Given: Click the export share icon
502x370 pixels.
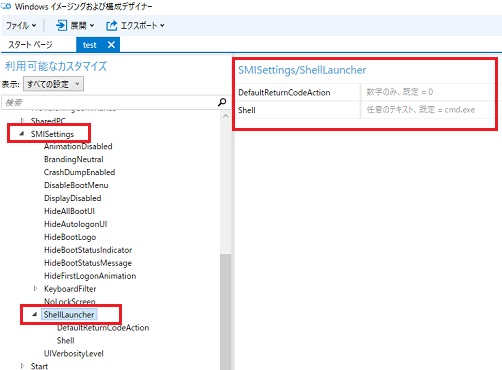Looking at the screenshot, I should pos(112,25).
